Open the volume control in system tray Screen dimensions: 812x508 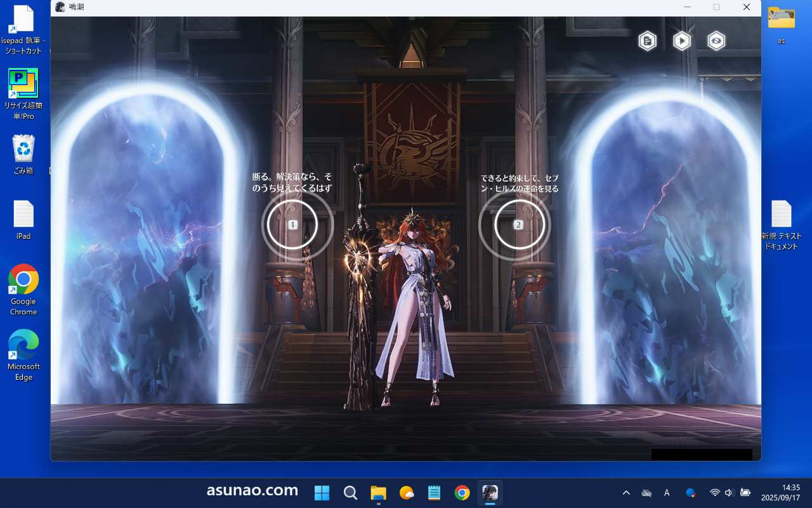(729, 493)
